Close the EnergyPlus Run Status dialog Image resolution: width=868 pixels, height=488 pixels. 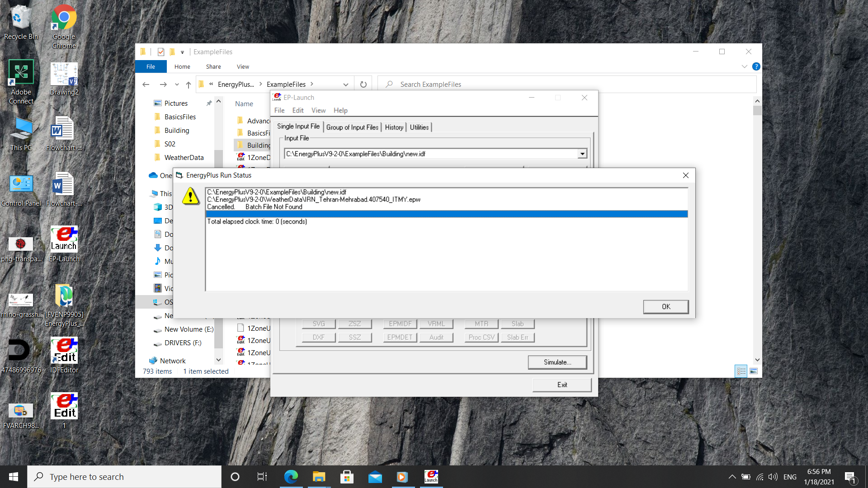(686, 175)
